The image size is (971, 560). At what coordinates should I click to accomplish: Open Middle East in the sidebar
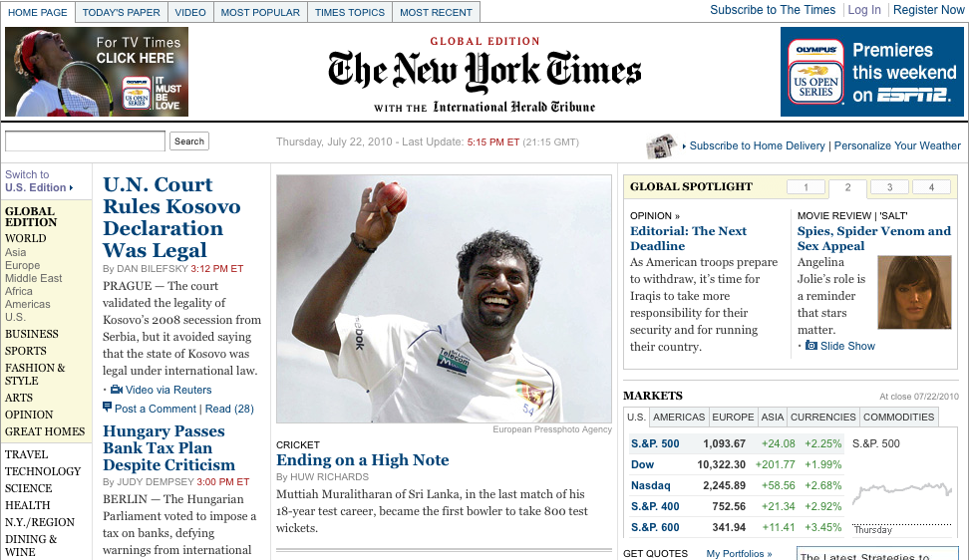(34, 278)
